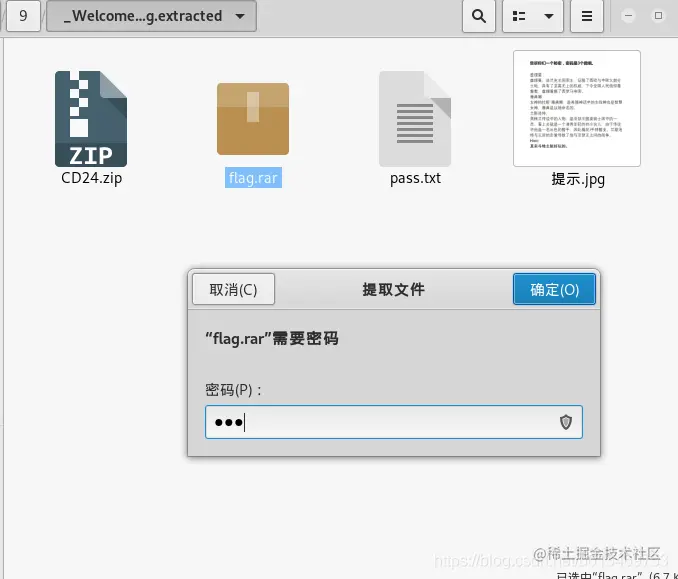This screenshot has height=579, width=678.
Task: Go to the path segment labeled 9
Action: point(23,16)
